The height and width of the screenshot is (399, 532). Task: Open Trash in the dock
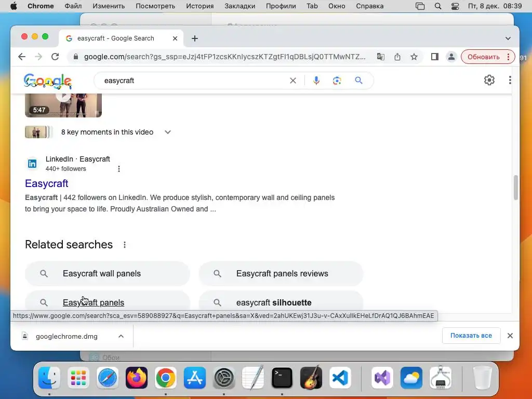(x=482, y=378)
